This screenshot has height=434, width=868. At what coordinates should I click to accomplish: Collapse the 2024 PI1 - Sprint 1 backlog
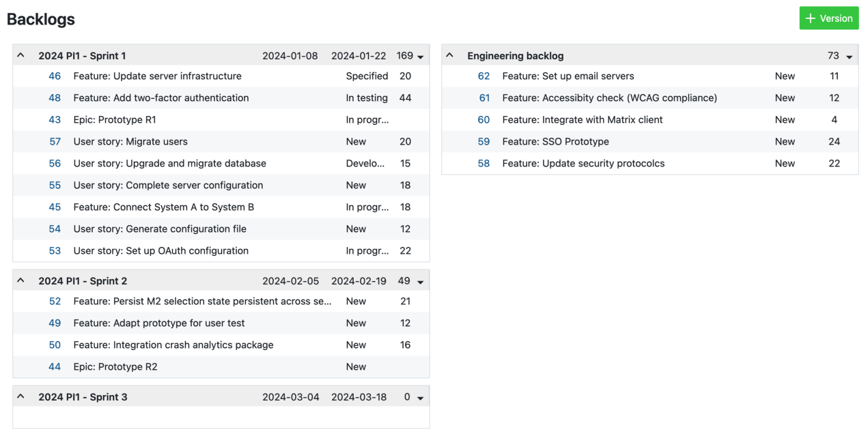click(21, 55)
